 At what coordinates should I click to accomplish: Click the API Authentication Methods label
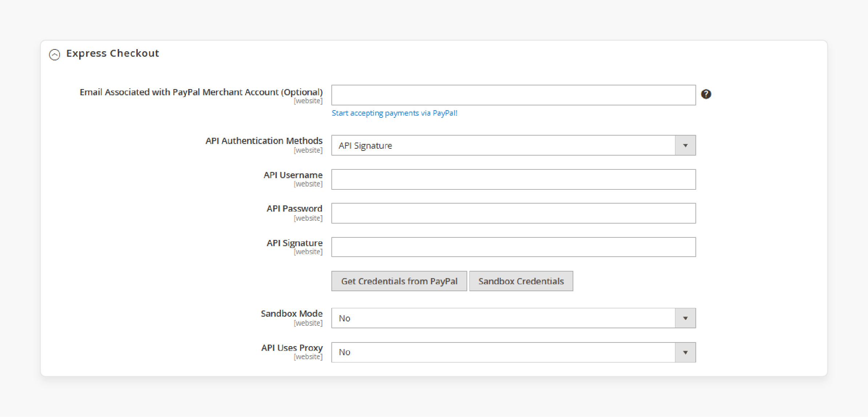click(264, 141)
